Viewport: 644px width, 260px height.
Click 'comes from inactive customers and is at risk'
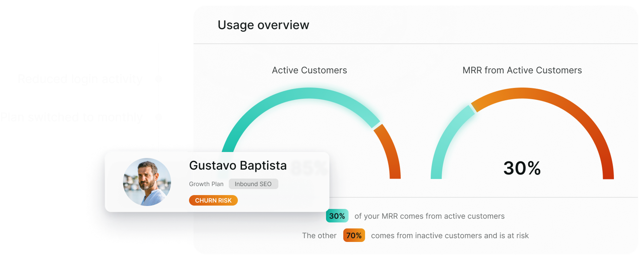click(450, 236)
